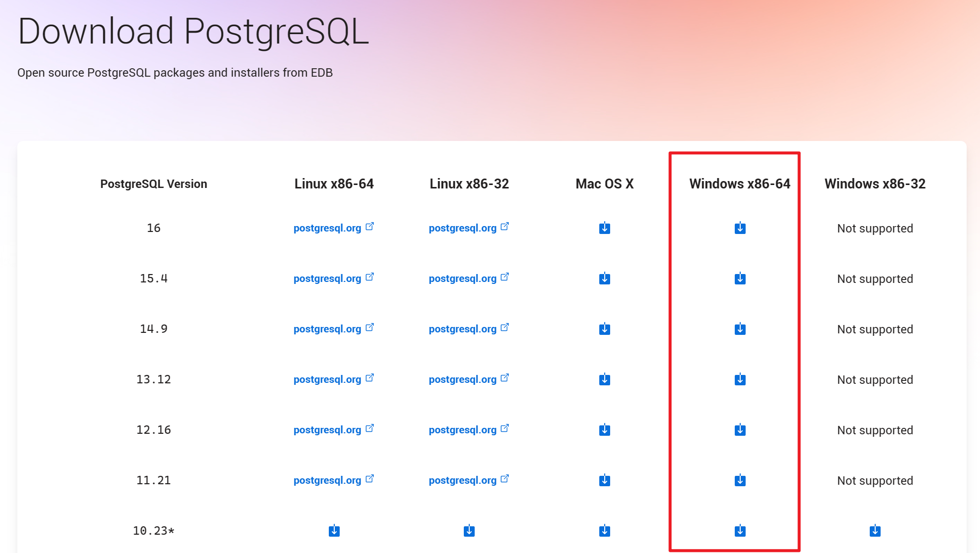Screen dimensions: 980x553
Task: Download PostgreSQL 16 for Windows x86-64
Action: click(740, 228)
